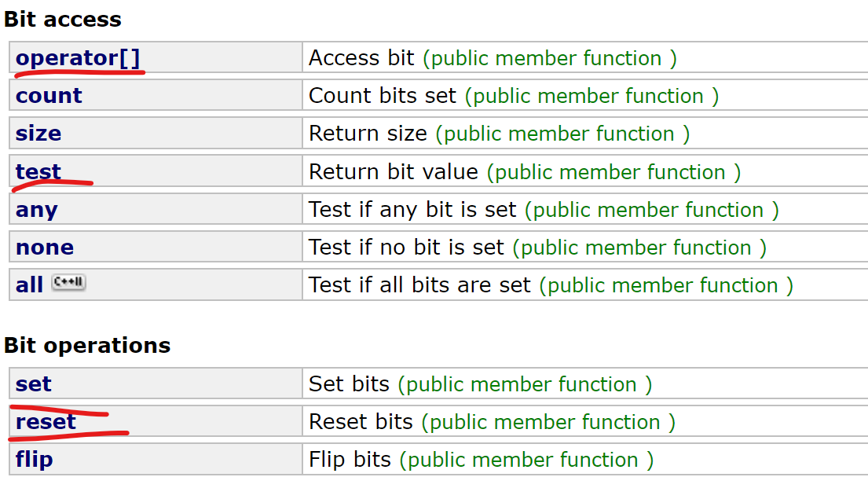Click the 'Access bit' description text
The image size is (868, 477).
click(x=361, y=58)
